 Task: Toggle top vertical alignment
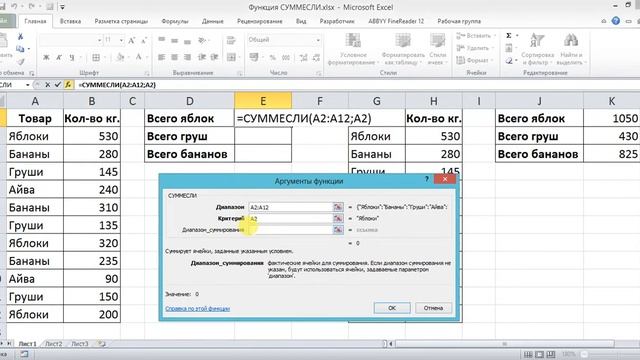[x=162, y=40]
